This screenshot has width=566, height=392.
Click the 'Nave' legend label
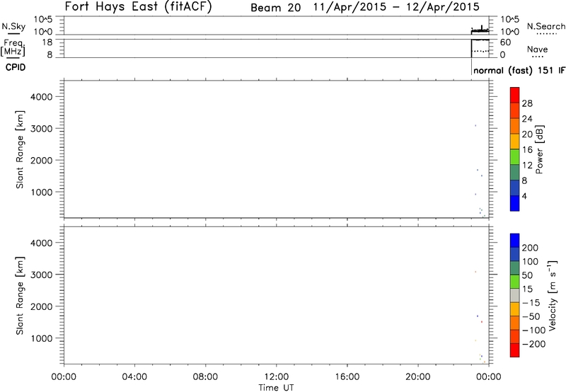(537, 50)
